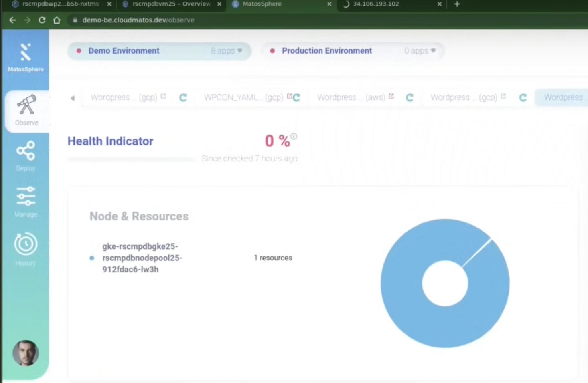Click the 1 resources label

[x=273, y=258]
